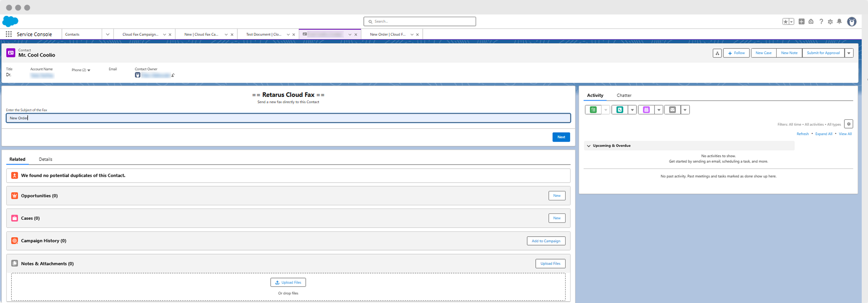Open the Setup gear in header
Viewport: 868px width, 303px height.
[x=830, y=22]
